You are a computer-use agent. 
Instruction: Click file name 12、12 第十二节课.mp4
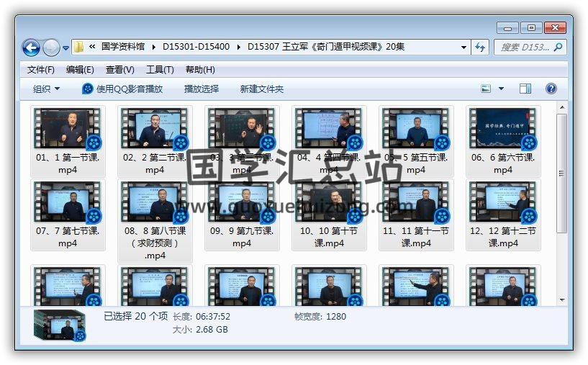pos(503,237)
